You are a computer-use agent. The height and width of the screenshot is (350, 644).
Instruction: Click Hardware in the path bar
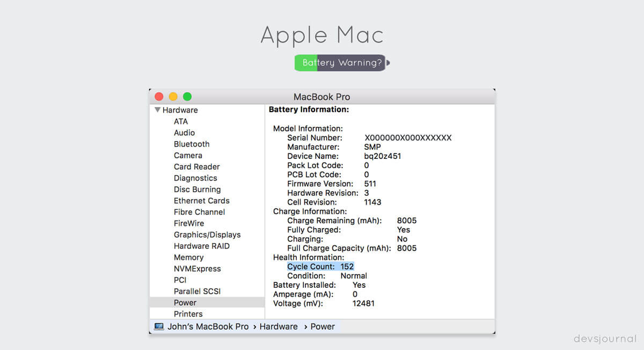click(x=278, y=326)
